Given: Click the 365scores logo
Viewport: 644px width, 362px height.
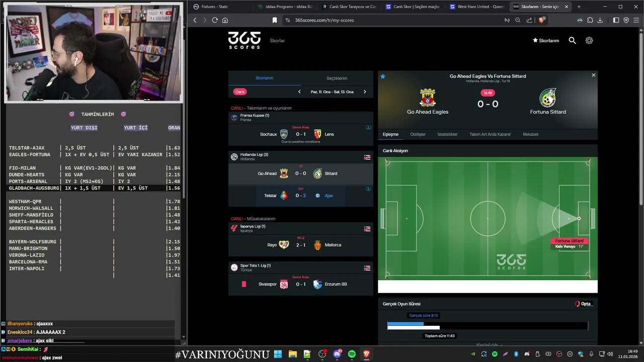Looking at the screenshot, I should coord(244,40).
